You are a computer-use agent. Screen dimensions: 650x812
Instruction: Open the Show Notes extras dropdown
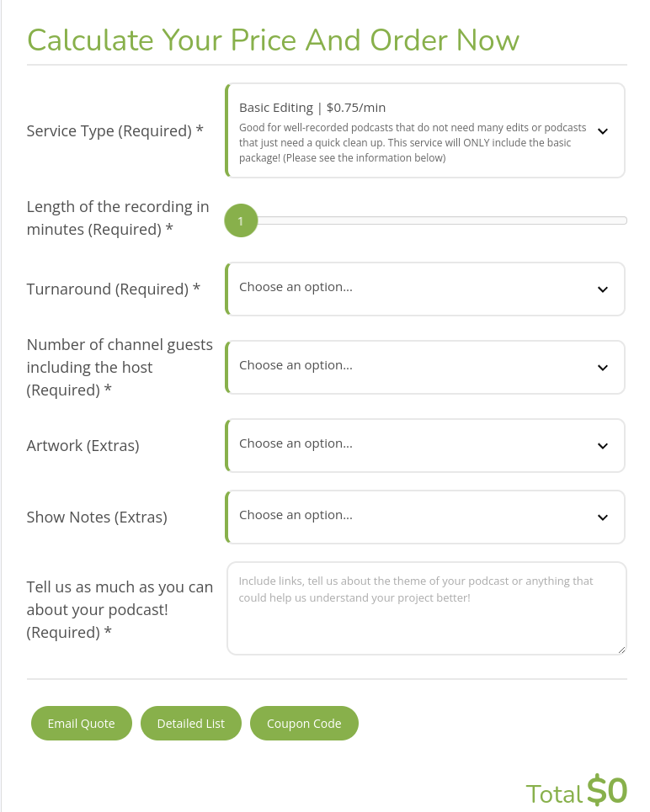[425, 517]
